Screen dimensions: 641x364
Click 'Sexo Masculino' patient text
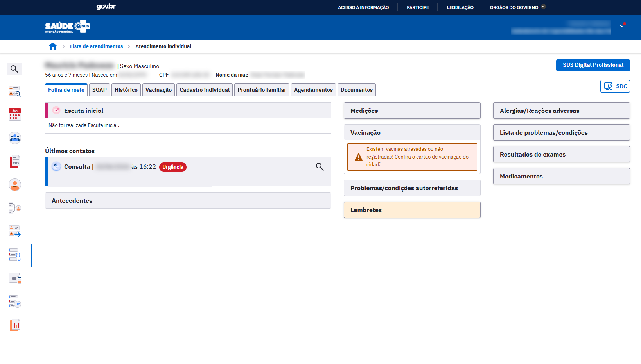click(x=140, y=66)
